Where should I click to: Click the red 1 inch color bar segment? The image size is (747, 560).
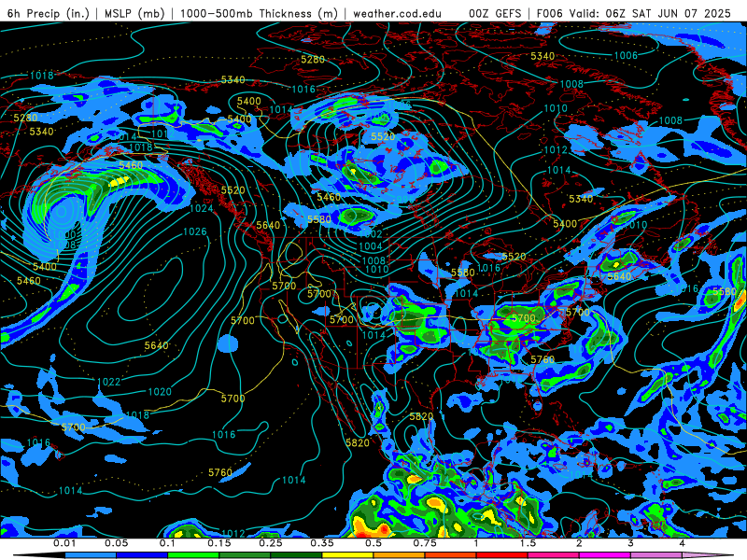[x=502, y=555]
